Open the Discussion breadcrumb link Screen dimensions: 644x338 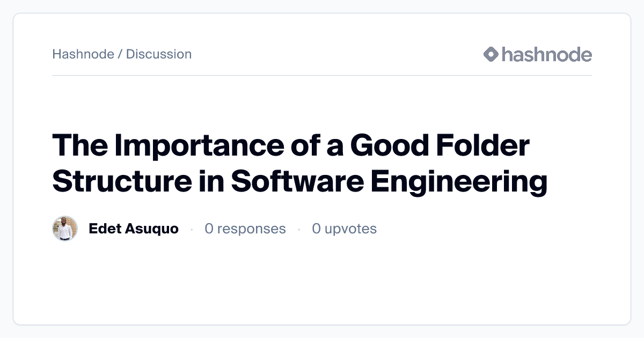coord(158,54)
